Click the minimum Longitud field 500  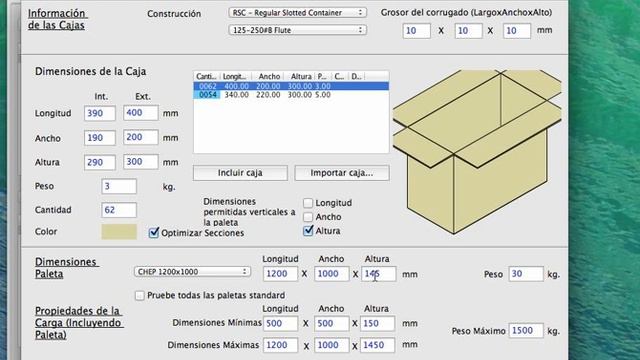[x=280, y=323]
